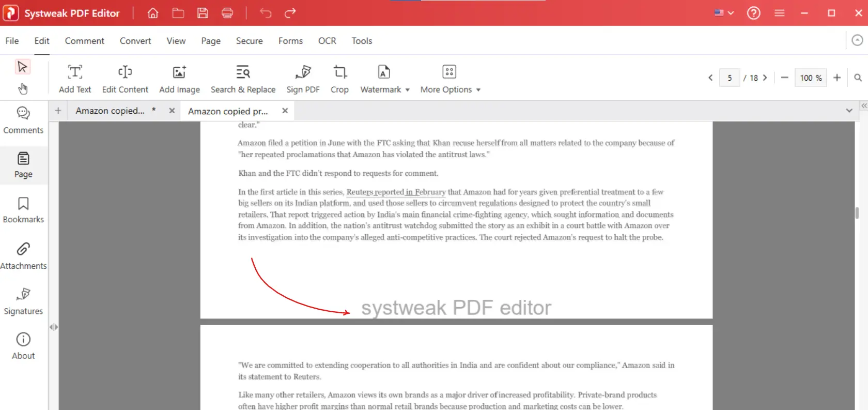This screenshot has width=868, height=410.
Task: Select the Crop tool
Action: [x=339, y=79]
